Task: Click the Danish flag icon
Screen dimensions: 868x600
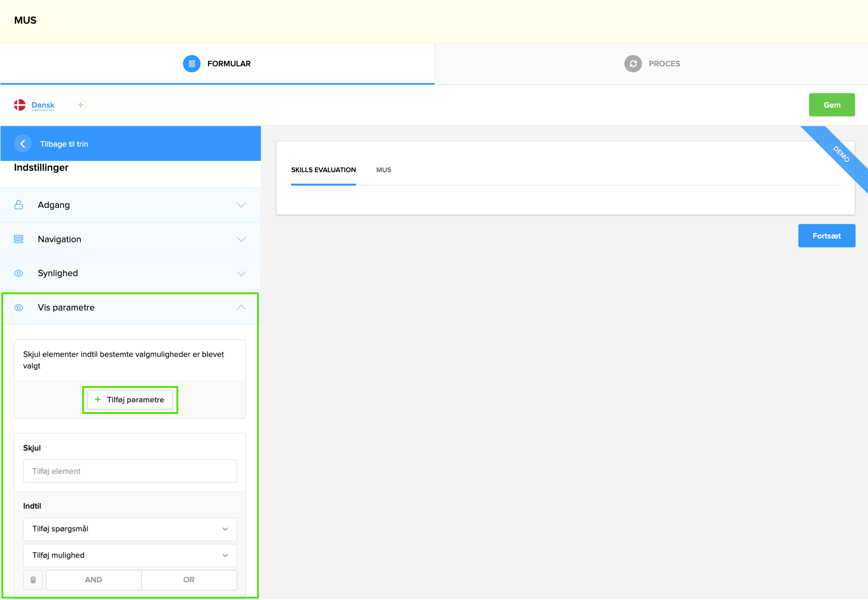Action: [x=19, y=105]
